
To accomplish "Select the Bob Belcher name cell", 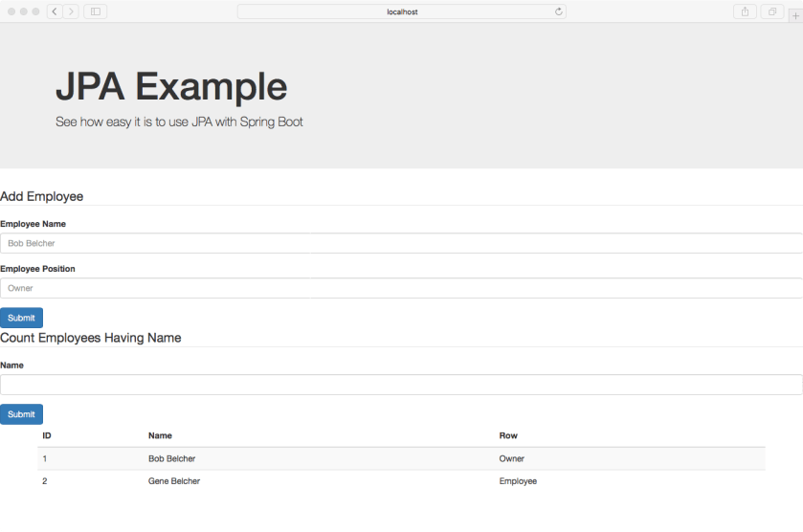I will 172,458.
